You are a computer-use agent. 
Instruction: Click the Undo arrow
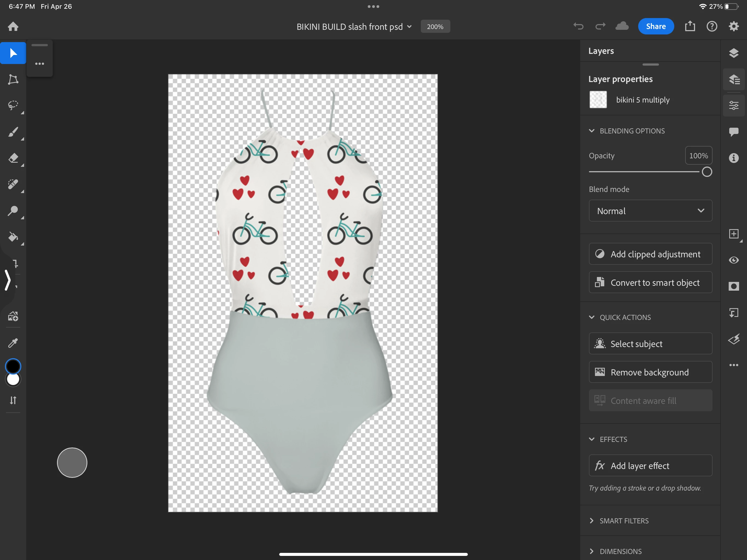578,26
